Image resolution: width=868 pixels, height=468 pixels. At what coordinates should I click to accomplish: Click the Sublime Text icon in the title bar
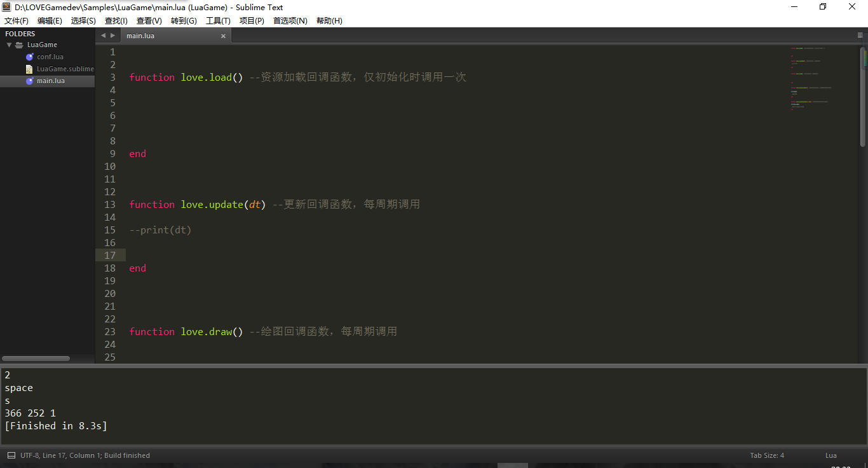(x=7, y=7)
